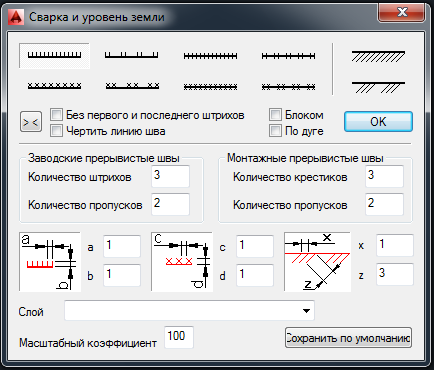This screenshot has height=370, width=434.
Task: Enable the По дуге checkbox
Action: (275, 131)
